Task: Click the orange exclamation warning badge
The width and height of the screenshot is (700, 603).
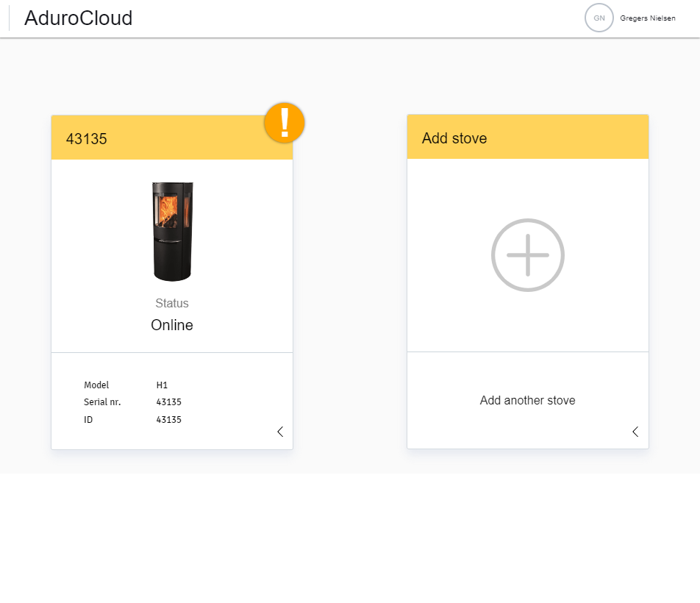Action: tap(285, 123)
